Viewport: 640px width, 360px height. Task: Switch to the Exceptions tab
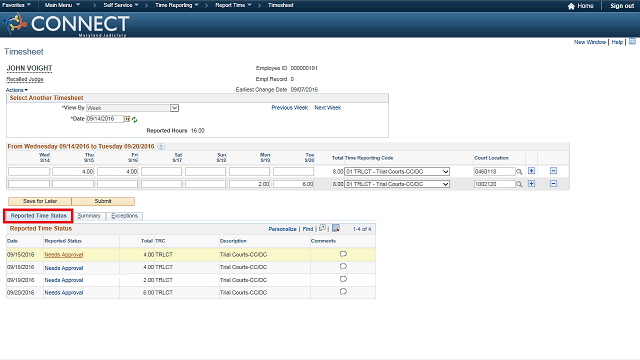click(124, 216)
